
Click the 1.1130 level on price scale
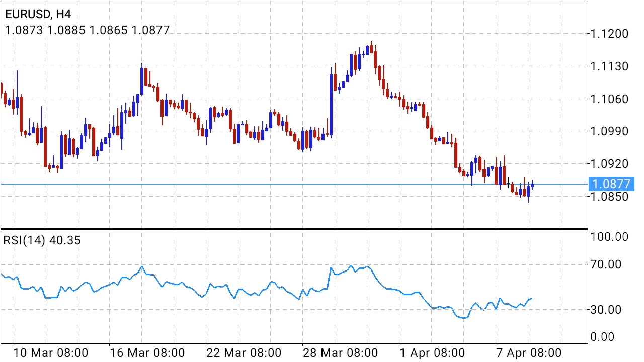(x=610, y=66)
